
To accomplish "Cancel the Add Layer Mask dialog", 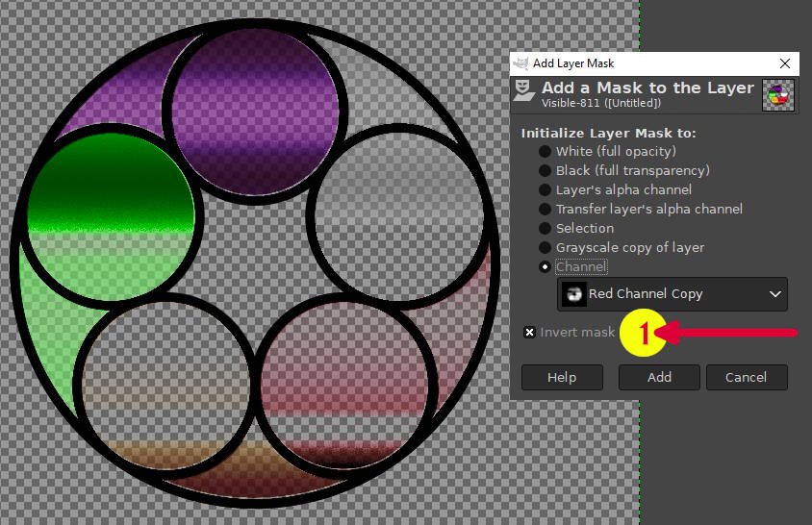I will (747, 378).
